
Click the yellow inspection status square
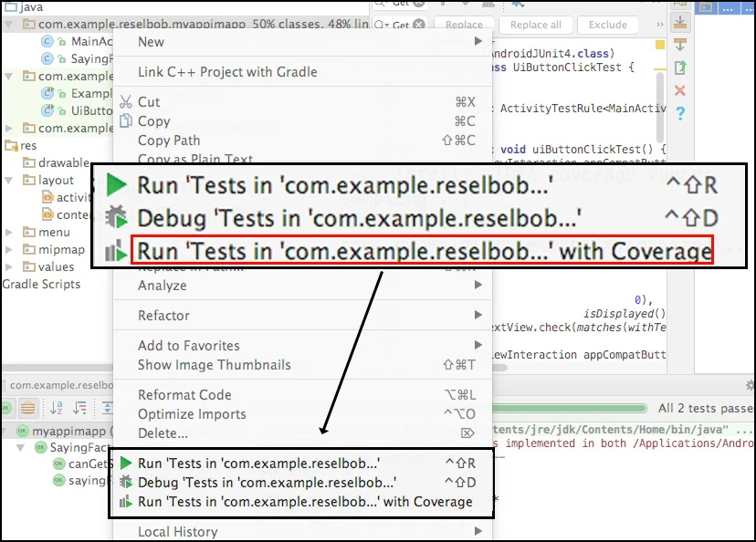(x=660, y=46)
